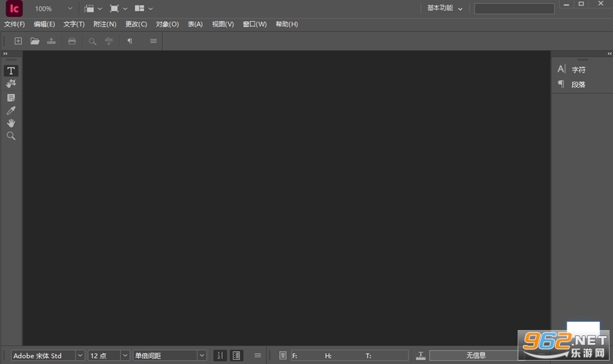Open the 单倍间距 line spacing dropdown
This screenshot has height=364, width=613.
[x=202, y=355]
